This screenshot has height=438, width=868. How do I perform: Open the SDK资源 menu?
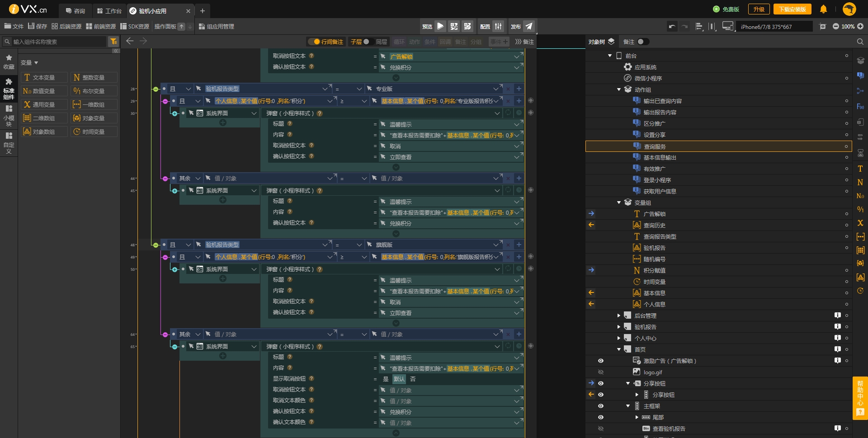[135, 27]
